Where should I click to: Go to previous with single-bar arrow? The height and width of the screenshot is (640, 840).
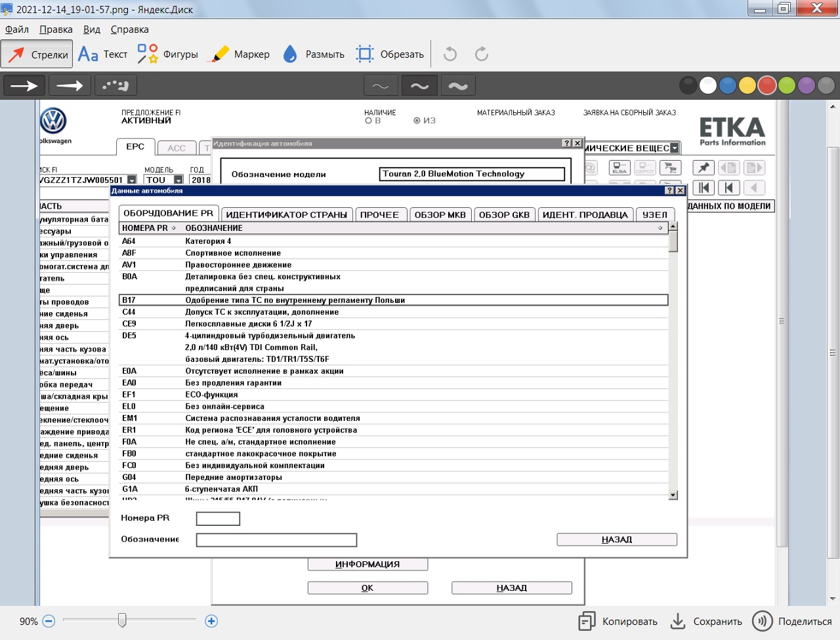pos(728,188)
